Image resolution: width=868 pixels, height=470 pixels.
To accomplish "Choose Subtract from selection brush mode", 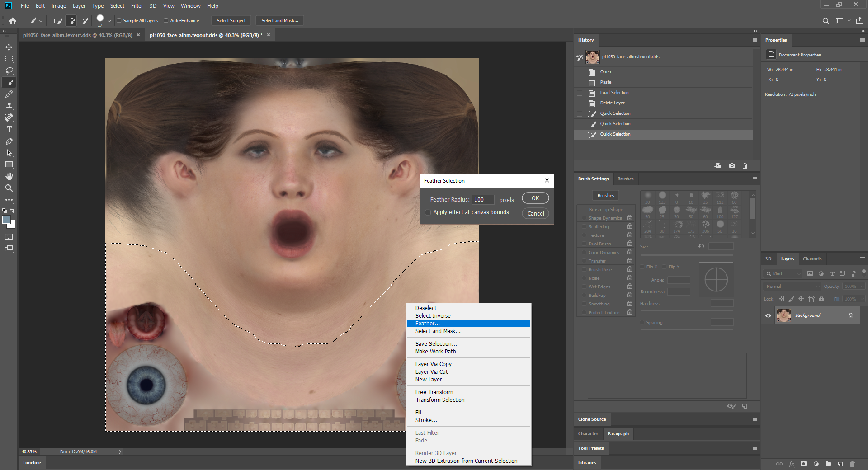I will click(x=84, y=20).
